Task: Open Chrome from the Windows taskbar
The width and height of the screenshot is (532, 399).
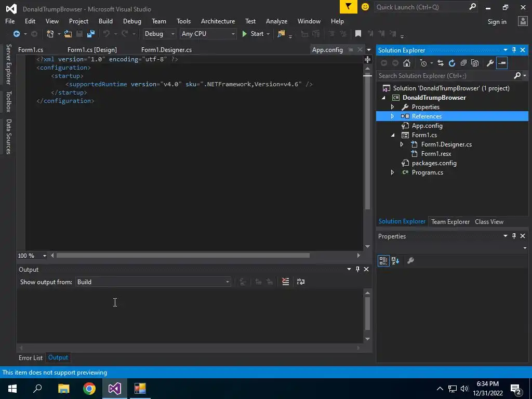Action: tap(89, 389)
